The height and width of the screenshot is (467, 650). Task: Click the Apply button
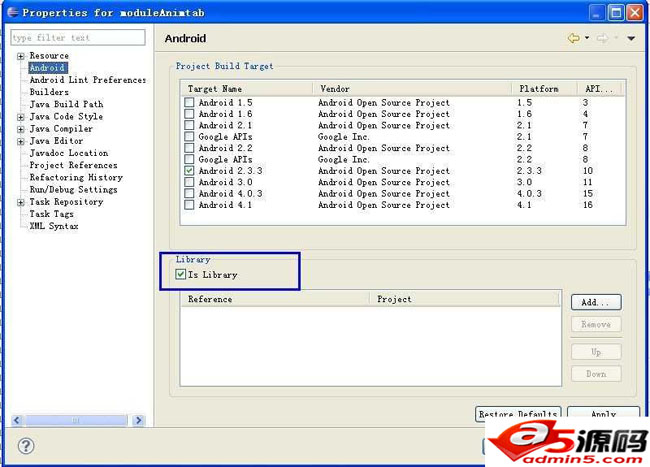pos(603,414)
